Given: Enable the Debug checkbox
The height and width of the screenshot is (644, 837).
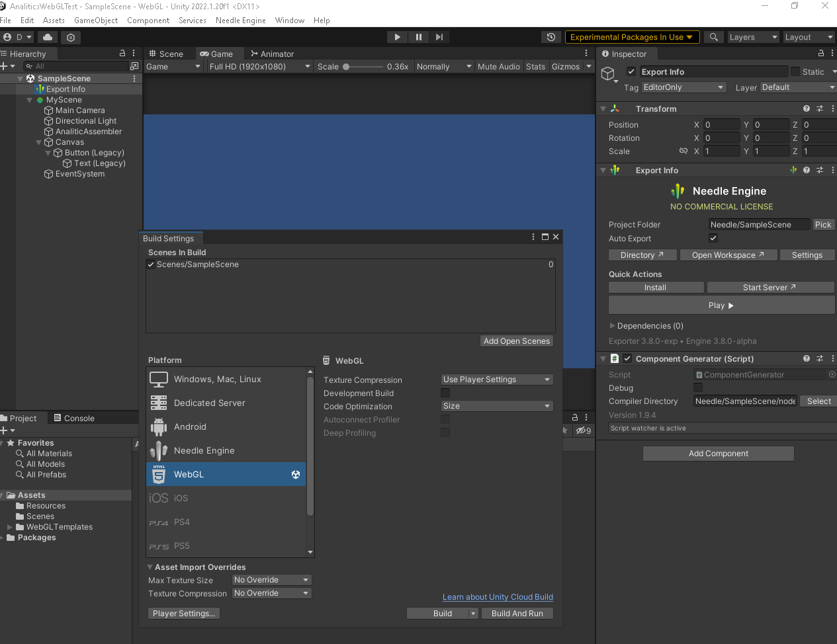Looking at the screenshot, I should pyautogui.click(x=698, y=387).
